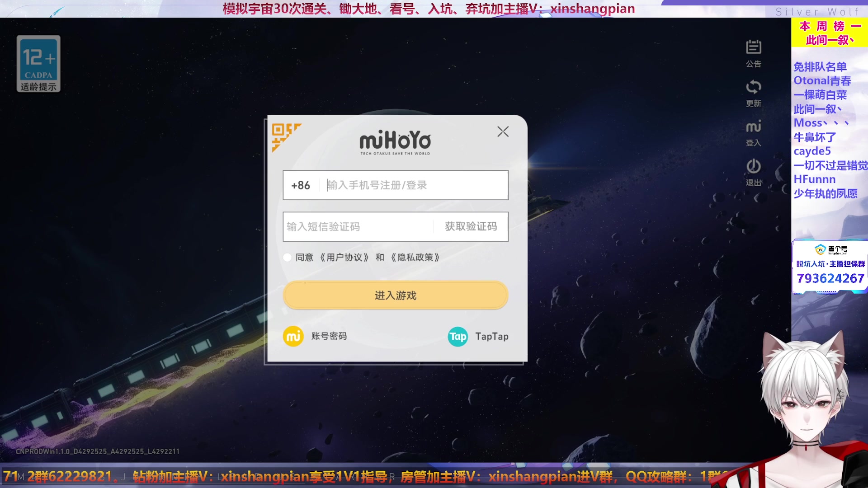This screenshot has height=488, width=868.
Task: Choose the miHoYo account password icon
Action: click(x=293, y=336)
